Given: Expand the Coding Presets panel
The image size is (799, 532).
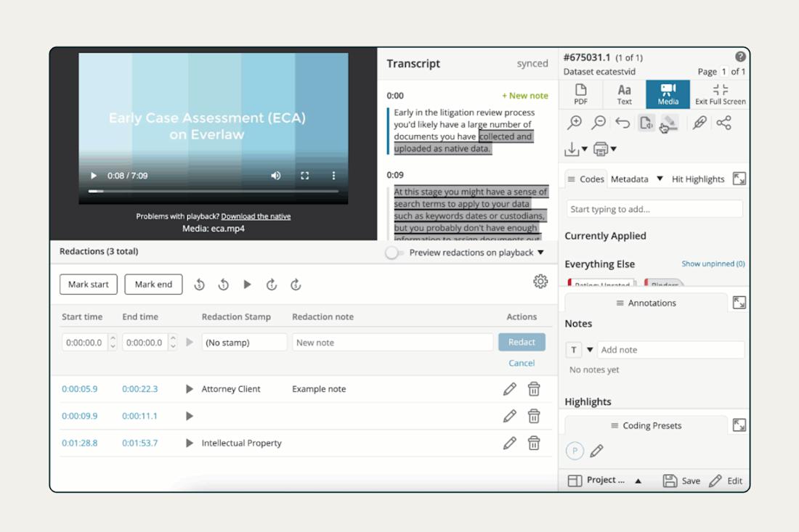Looking at the screenshot, I should click(x=739, y=425).
